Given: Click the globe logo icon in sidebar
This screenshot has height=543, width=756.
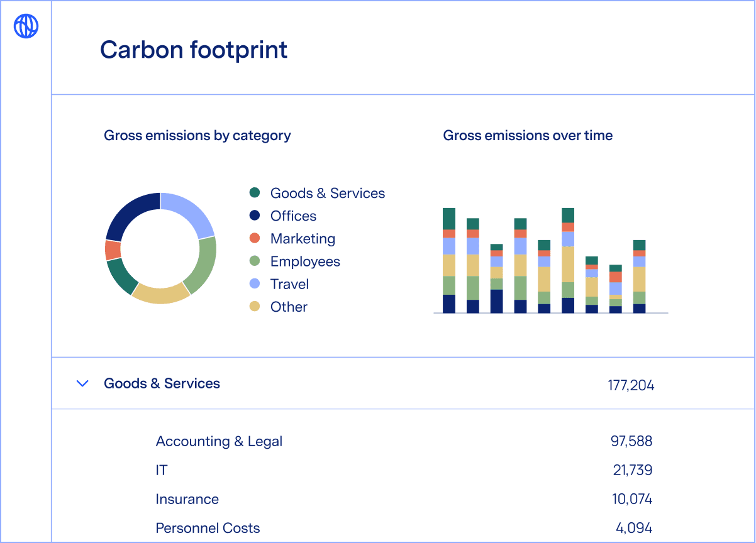Looking at the screenshot, I should point(26,26).
